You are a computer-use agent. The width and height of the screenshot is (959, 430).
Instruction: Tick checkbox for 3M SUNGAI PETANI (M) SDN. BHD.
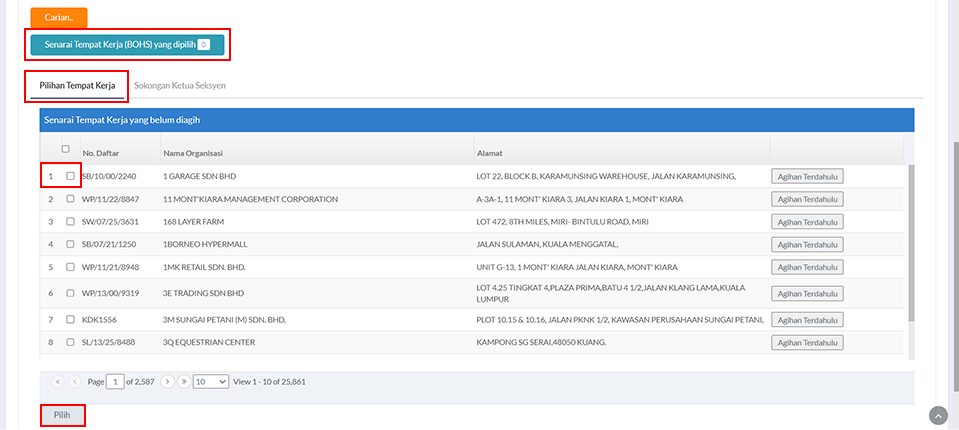point(70,319)
